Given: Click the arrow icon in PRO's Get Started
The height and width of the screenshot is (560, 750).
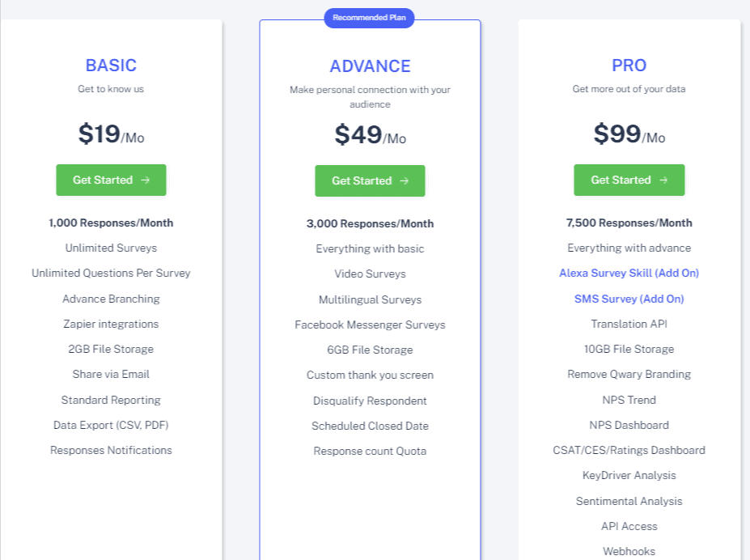Looking at the screenshot, I should tap(663, 180).
